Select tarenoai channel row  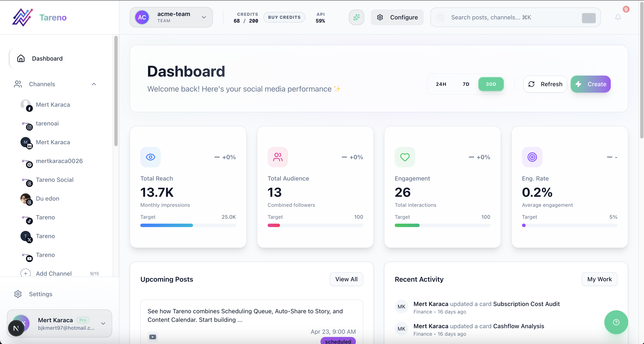tap(60, 124)
